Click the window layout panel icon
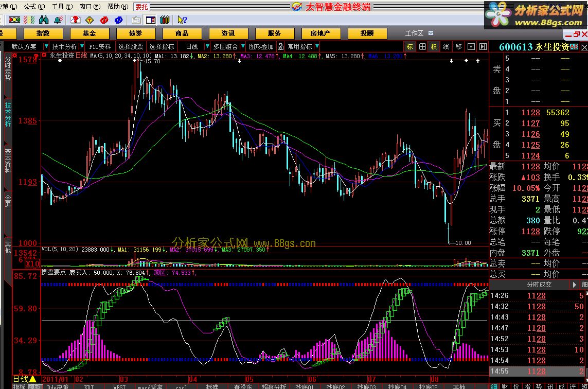 151,20
